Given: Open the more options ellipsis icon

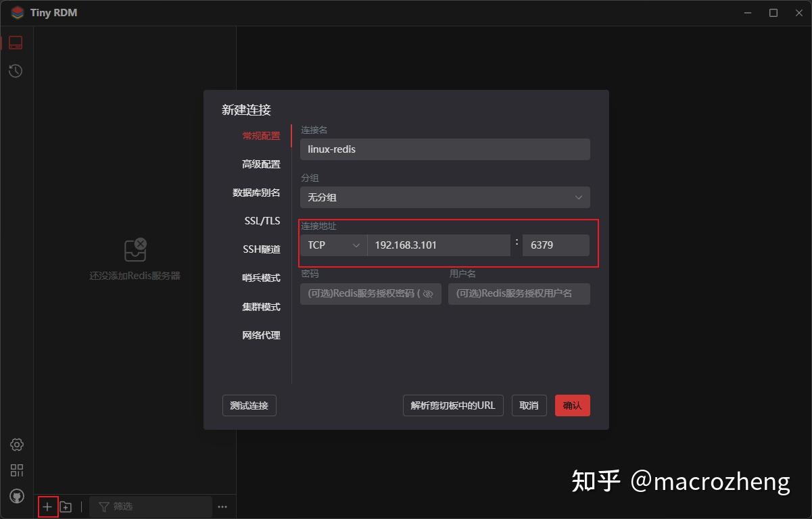Looking at the screenshot, I should tap(222, 506).
